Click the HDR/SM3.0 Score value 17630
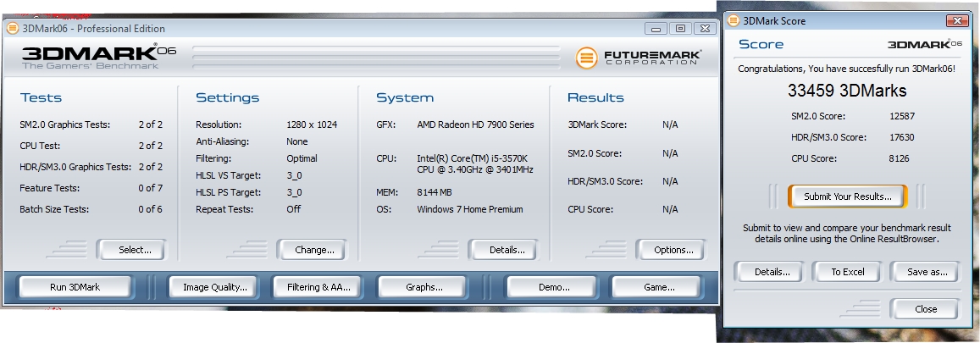The width and height of the screenshot is (980, 343). (x=902, y=137)
